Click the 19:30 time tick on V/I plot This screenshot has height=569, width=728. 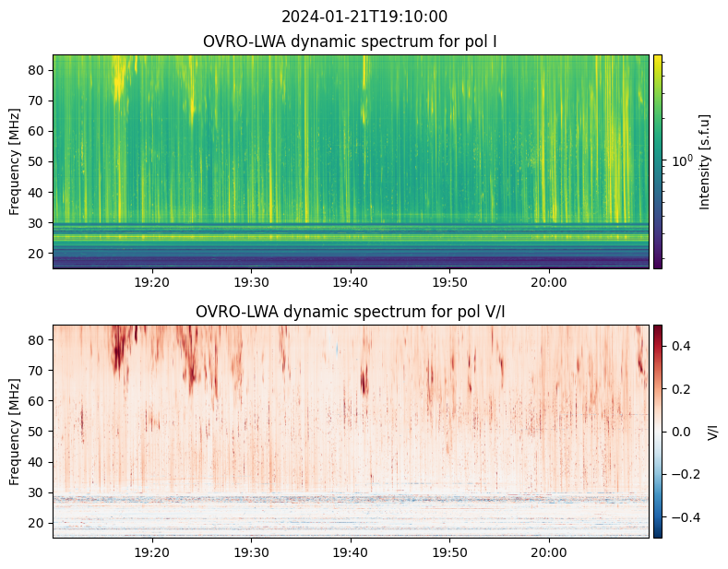(251, 551)
